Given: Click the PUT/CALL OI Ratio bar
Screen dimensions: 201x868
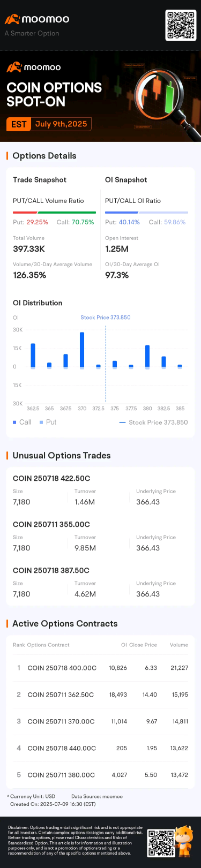Looking at the screenshot, I should tap(146, 213).
